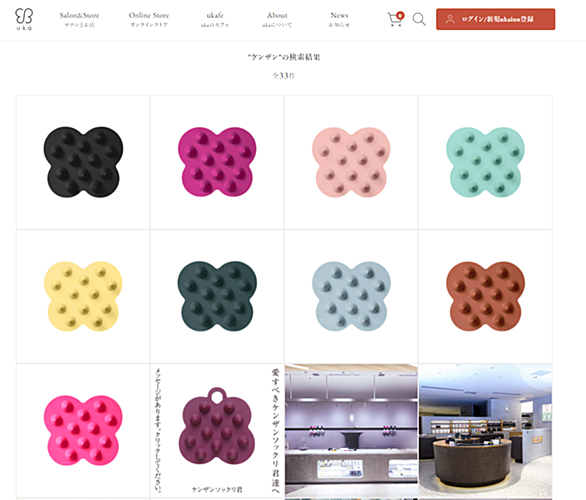Viewport: 586px width, 500px height.
Task: Open the About menu item
Action: coord(277,19)
